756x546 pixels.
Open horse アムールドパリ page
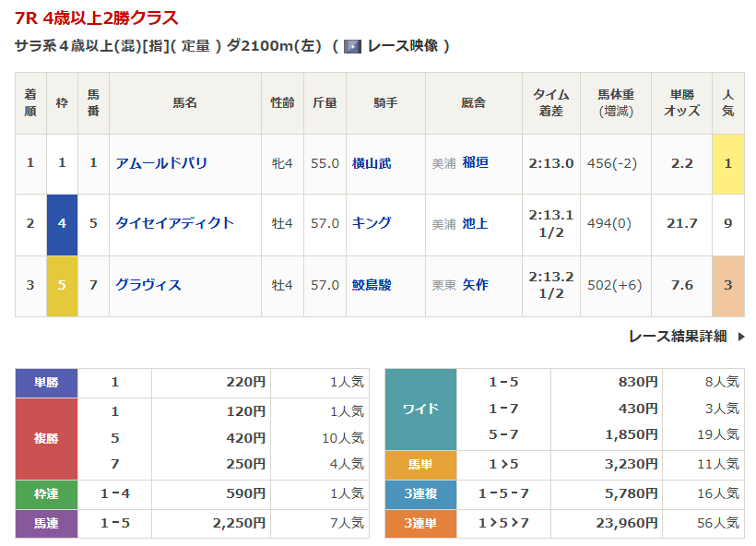(161, 163)
